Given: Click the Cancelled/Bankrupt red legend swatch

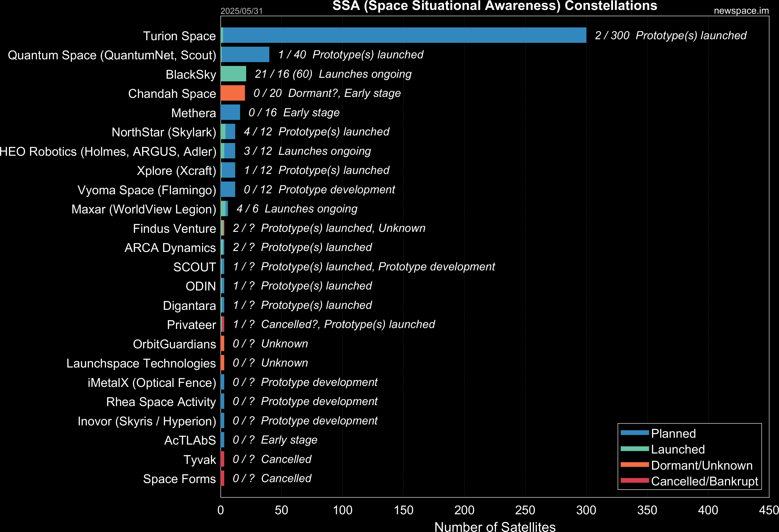Looking at the screenshot, I should tap(635, 480).
